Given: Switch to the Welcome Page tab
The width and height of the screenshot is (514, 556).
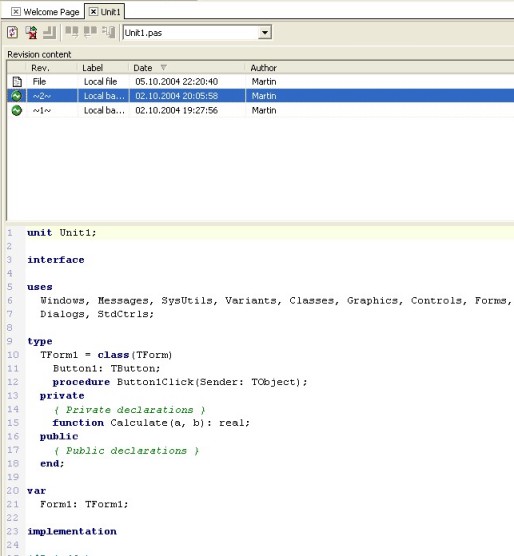Looking at the screenshot, I should pos(51,12).
